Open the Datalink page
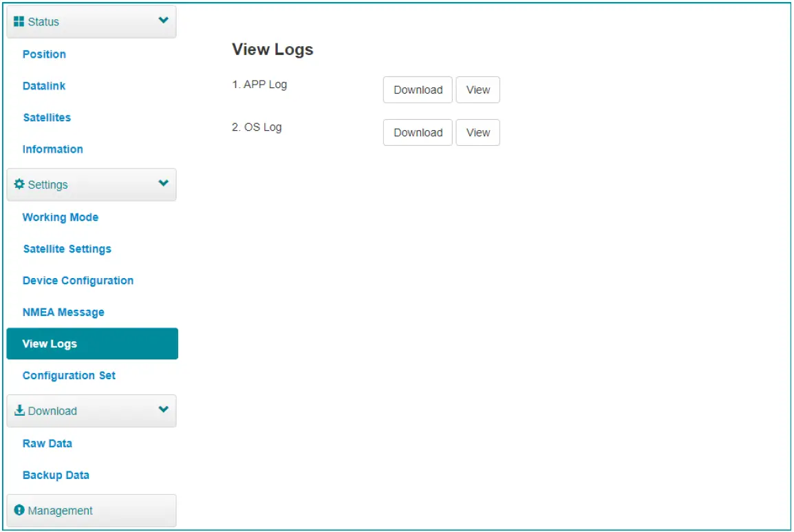This screenshot has height=532, width=794. [44, 85]
